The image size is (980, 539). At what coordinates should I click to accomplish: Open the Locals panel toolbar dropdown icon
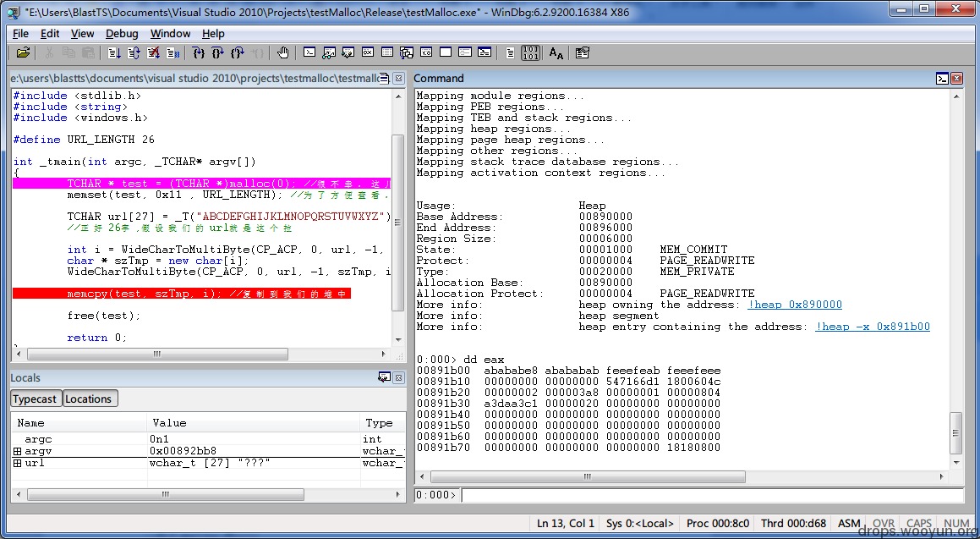click(385, 377)
